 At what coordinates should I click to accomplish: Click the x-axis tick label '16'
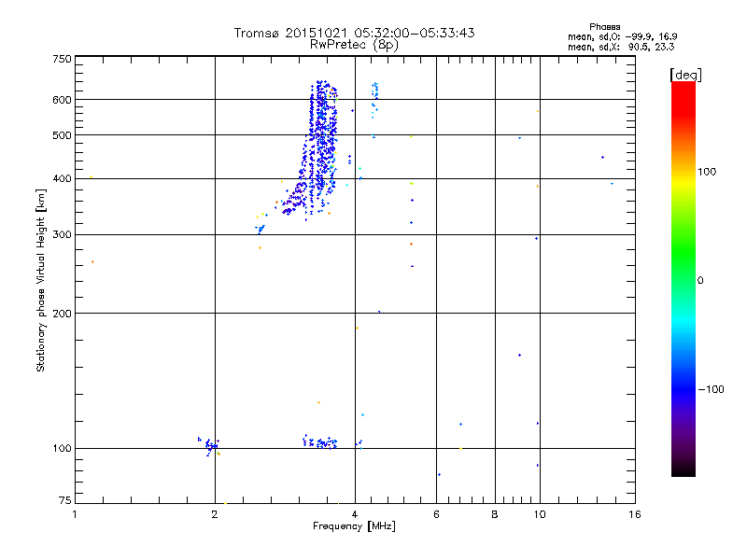coord(635,514)
